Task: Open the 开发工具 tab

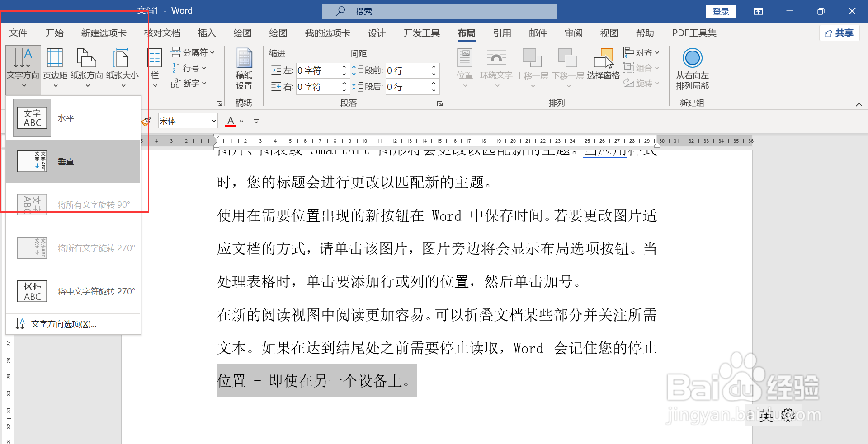Action: 422,33
